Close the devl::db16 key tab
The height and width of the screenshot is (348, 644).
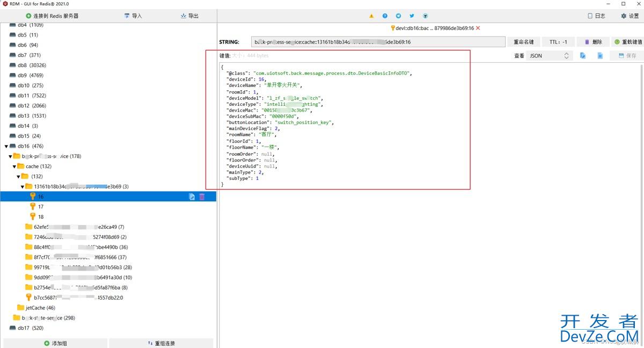click(x=478, y=28)
